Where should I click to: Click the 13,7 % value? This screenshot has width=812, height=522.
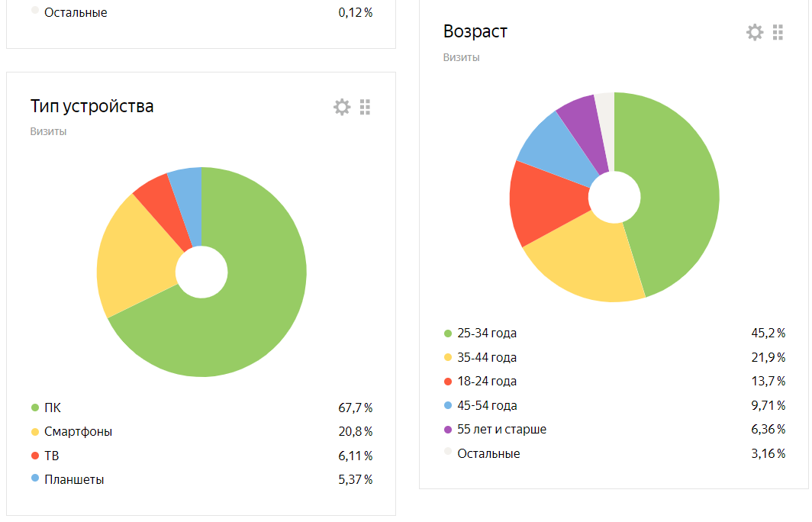pos(768,381)
